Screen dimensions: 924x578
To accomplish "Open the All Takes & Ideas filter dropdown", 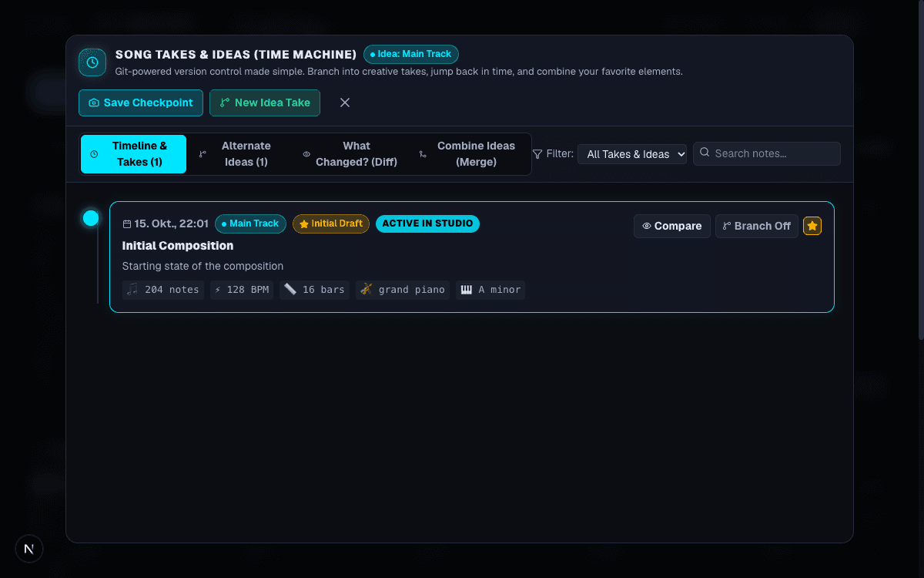I will click(632, 154).
